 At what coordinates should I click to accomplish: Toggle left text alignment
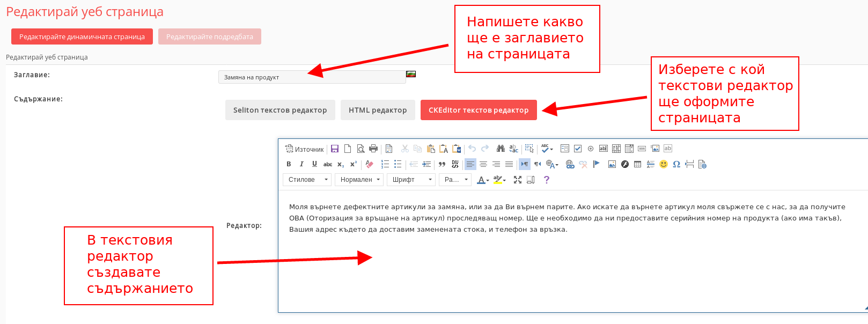pyautogui.click(x=470, y=164)
